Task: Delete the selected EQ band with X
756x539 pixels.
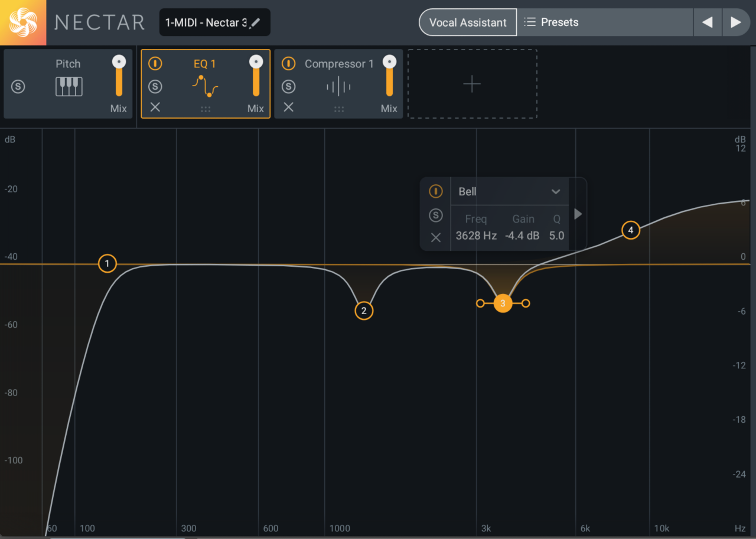Action: click(x=435, y=237)
